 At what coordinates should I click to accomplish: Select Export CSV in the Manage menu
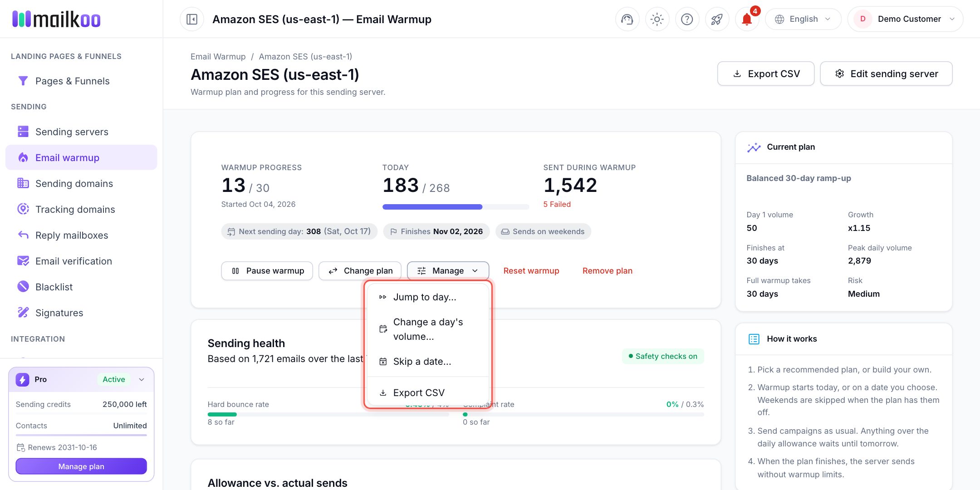tap(428, 393)
